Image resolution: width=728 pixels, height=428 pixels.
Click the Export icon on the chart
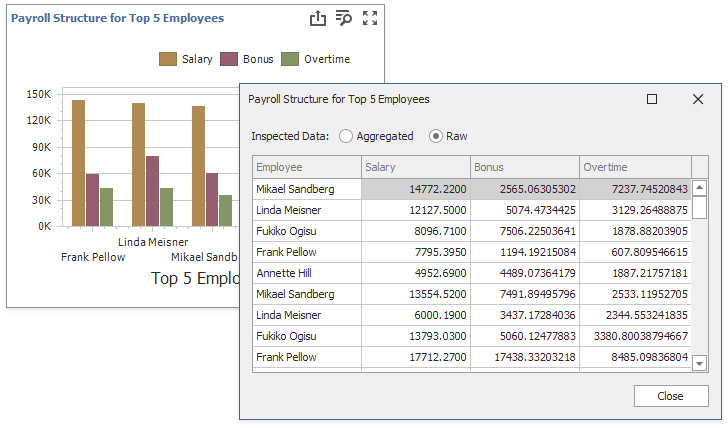tap(318, 18)
